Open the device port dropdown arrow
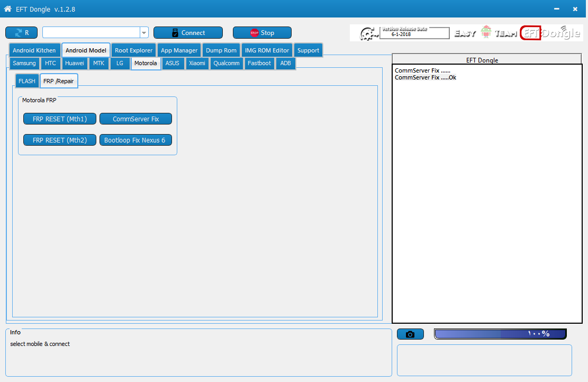This screenshot has width=588, height=382. 144,33
